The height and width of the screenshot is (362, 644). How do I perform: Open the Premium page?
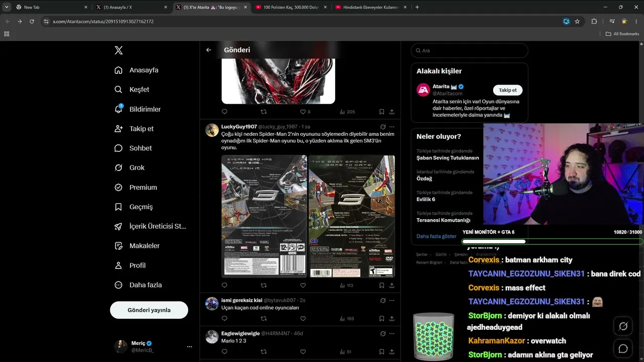[x=136, y=188]
